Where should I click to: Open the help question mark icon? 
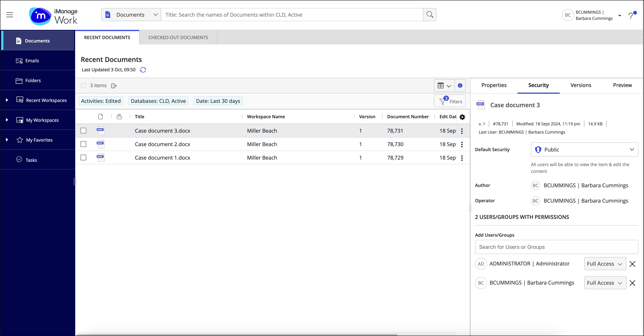631,16
